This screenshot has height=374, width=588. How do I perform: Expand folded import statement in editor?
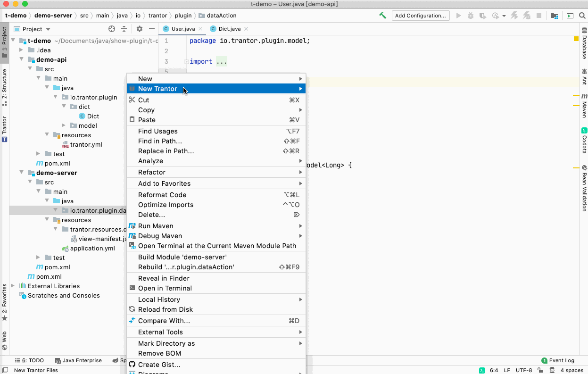pos(186,61)
